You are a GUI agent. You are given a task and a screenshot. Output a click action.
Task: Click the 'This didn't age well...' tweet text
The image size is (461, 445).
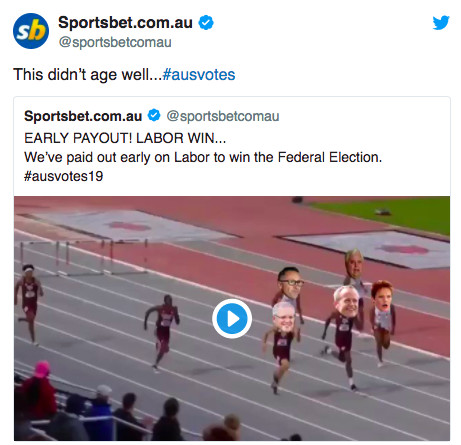click(x=87, y=75)
